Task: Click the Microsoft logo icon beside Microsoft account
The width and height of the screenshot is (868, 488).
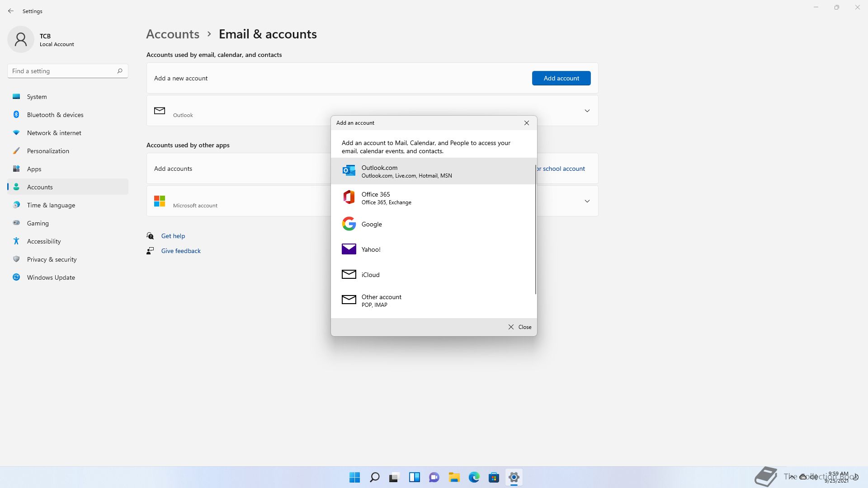Action: pyautogui.click(x=160, y=201)
